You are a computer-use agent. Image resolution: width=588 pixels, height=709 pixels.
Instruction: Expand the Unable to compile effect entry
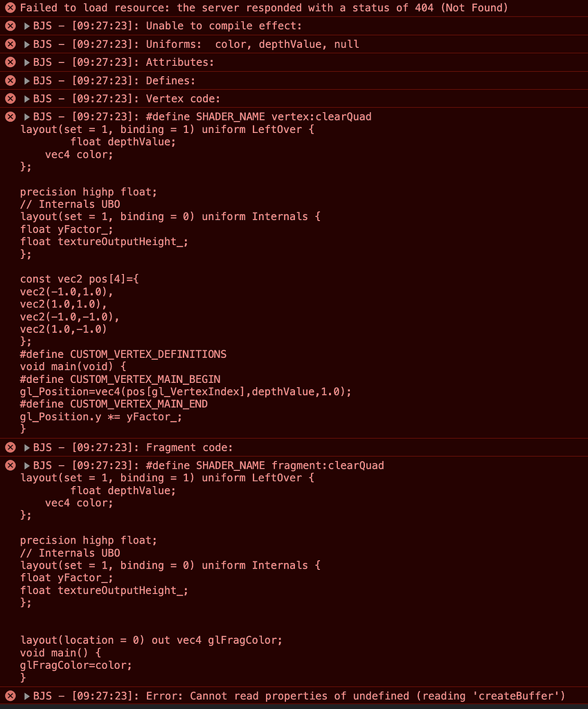coord(27,26)
